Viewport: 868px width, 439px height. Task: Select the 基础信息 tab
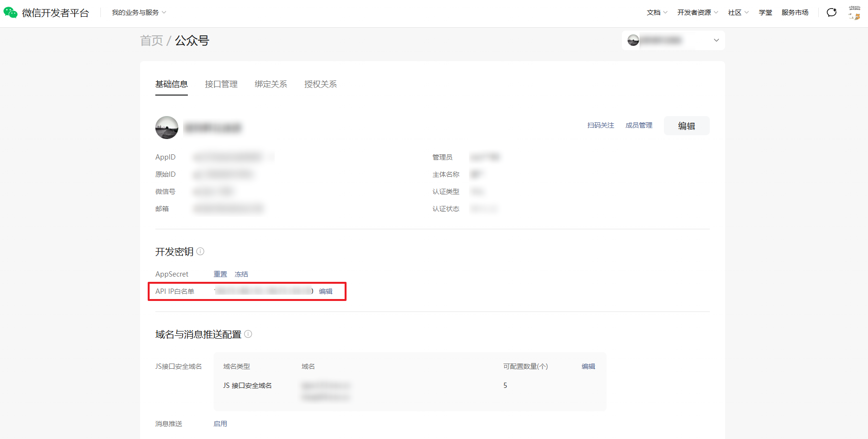(172, 84)
